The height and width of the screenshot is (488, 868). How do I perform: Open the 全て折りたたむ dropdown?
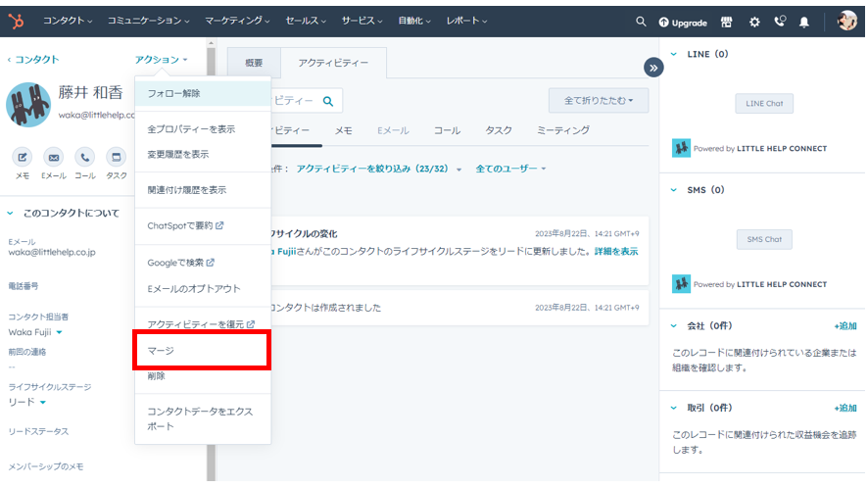coord(599,100)
